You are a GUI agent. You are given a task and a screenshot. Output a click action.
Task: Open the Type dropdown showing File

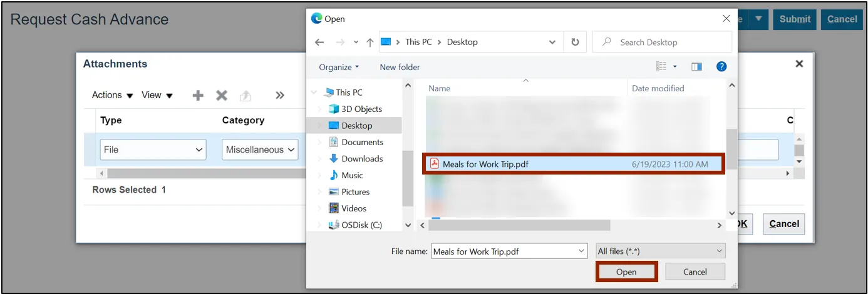[153, 150]
